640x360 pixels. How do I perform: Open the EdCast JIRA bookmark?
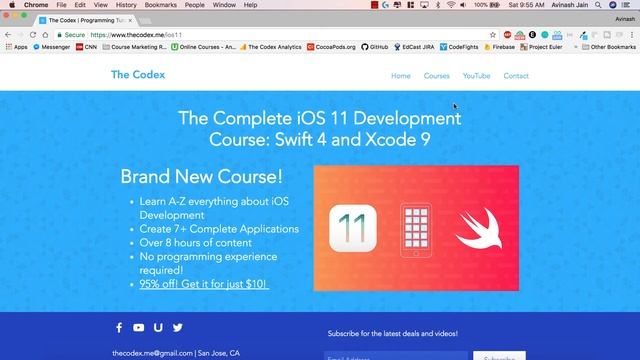click(x=414, y=47)
